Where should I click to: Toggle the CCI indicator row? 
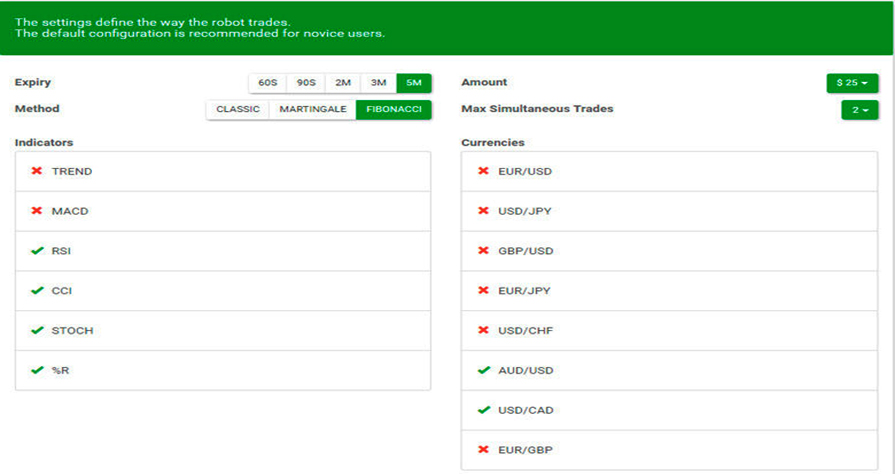222,291
